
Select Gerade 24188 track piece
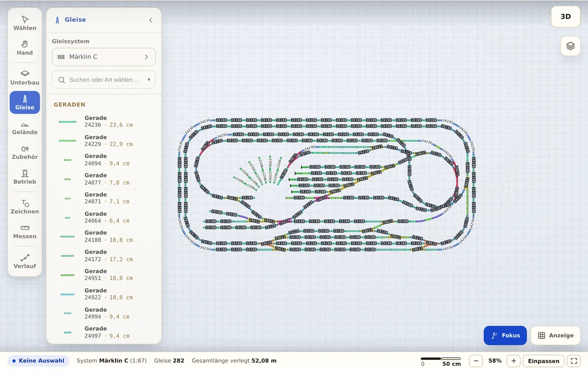click(104, 236)
